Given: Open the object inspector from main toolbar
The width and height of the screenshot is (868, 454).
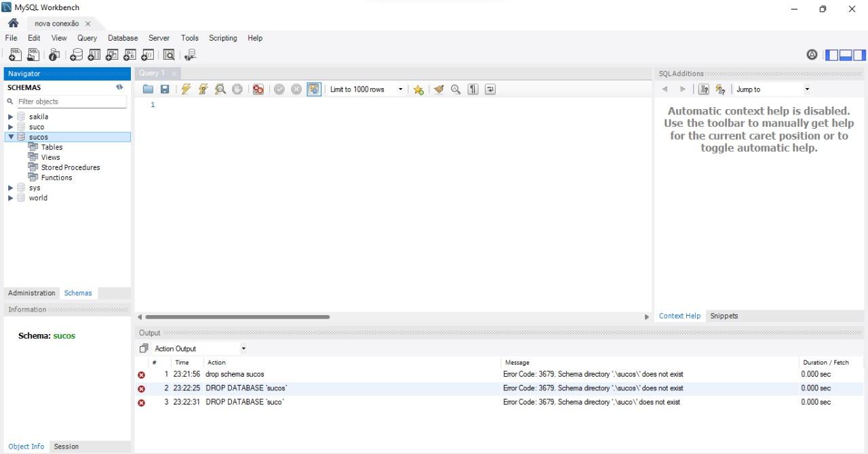Looking at the screenshot, I should point(54,55).
